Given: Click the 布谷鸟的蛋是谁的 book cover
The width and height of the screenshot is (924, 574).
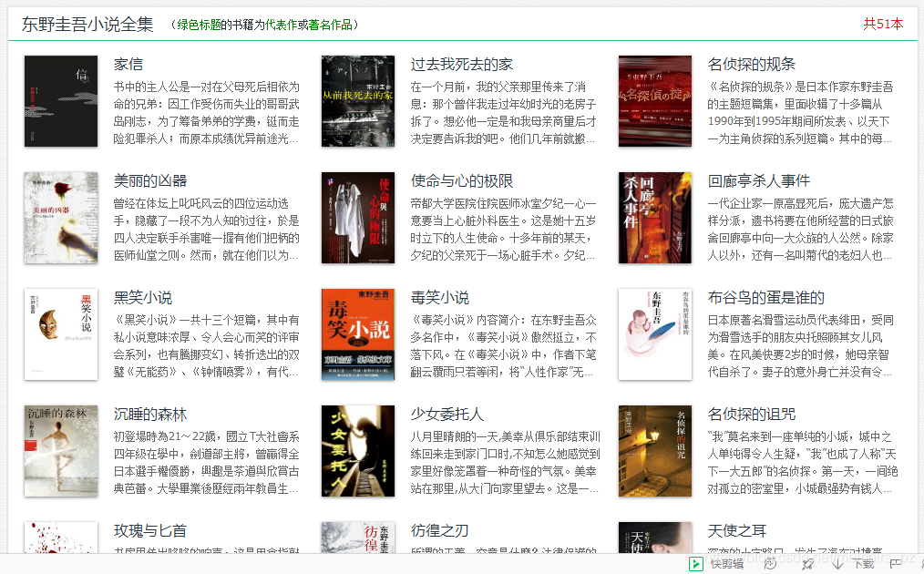Looking at the screenshot, I should pos(654,334).
